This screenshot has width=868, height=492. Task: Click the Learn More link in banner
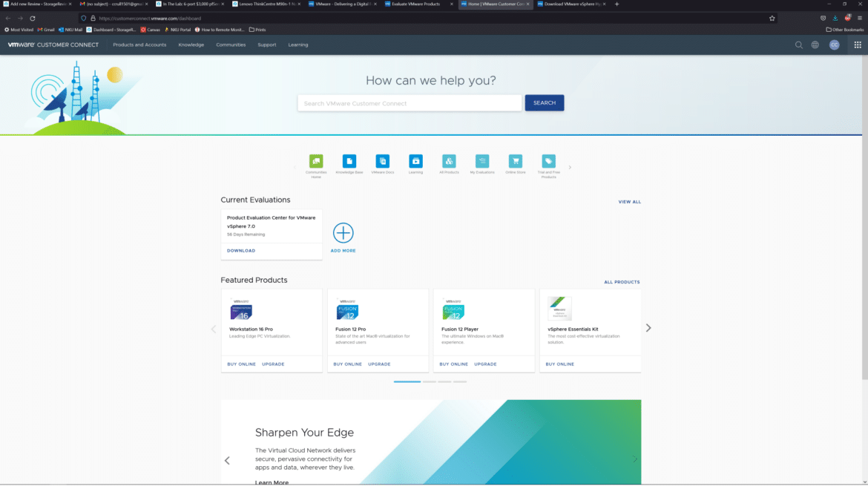click(272, 482)
